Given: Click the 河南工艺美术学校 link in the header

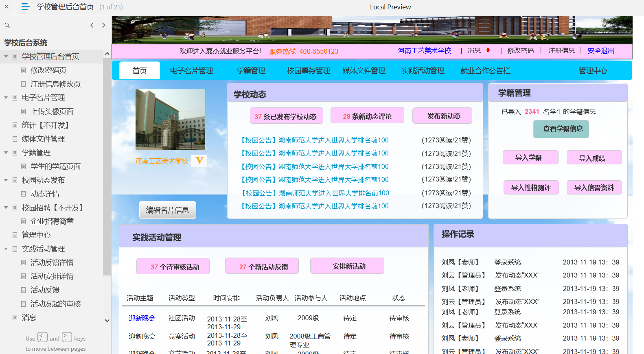Looking at the screenshot, I should click(425, 51).
